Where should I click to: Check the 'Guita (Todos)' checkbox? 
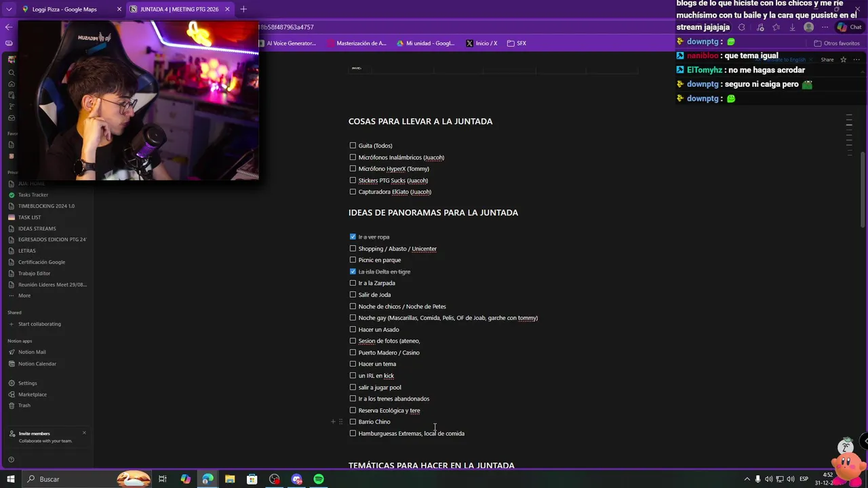[353, 146]
